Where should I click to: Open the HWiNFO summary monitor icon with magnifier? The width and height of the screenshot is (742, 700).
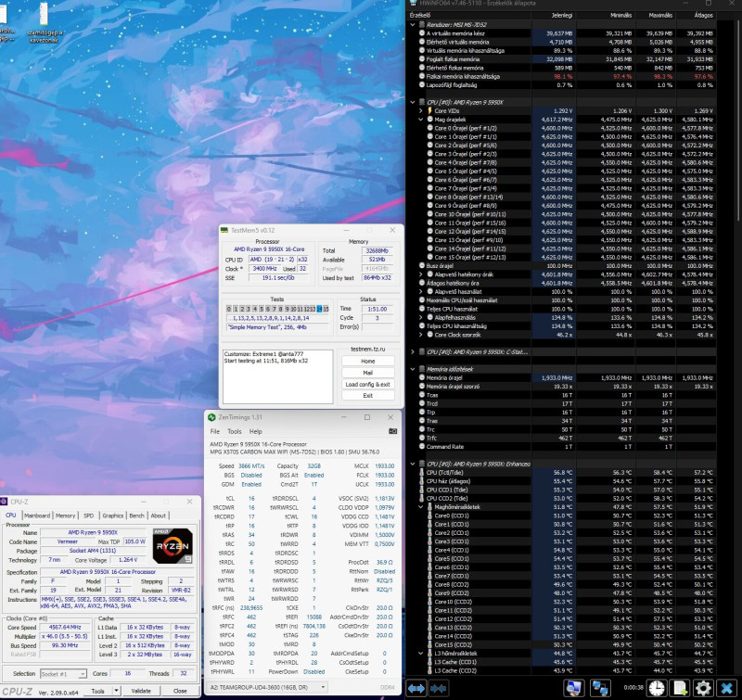[573, 688]
